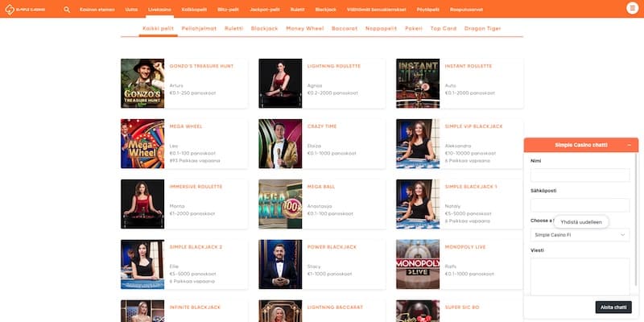Image resolution: width=644 pixels, height=322 pixels.
Task: Open Simple Blackjack 1 thumbnail
Action: pos(418,204)
